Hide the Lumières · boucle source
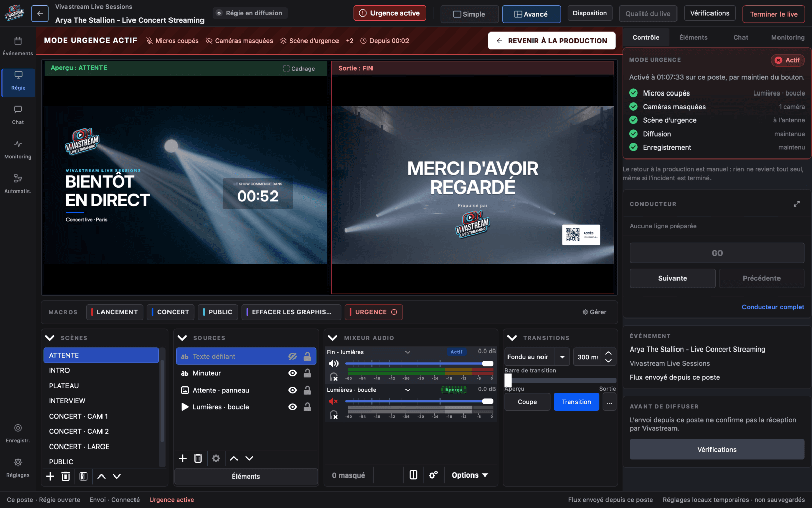This screenshot has width=812, height=508. pyautogui.click(x=293, y=407)
